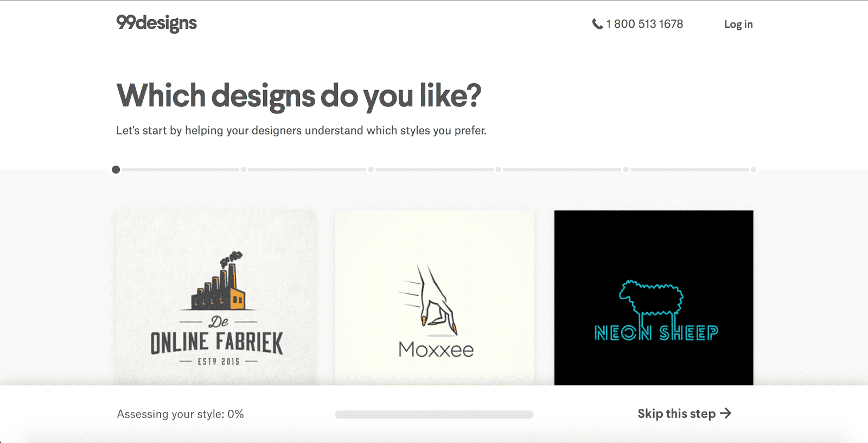868x443 pixels.
Task: Jump to the second step dot
Action: (x=244, y=170)
